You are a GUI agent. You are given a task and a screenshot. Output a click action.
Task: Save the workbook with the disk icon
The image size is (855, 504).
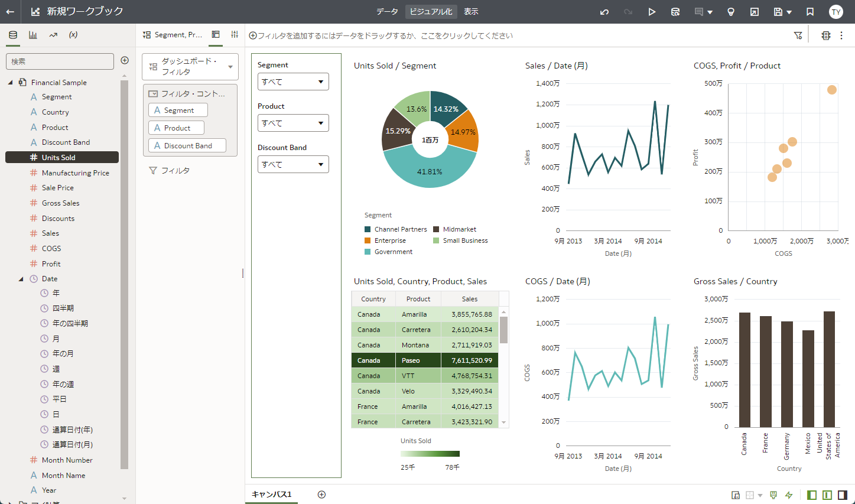point(778,12)
